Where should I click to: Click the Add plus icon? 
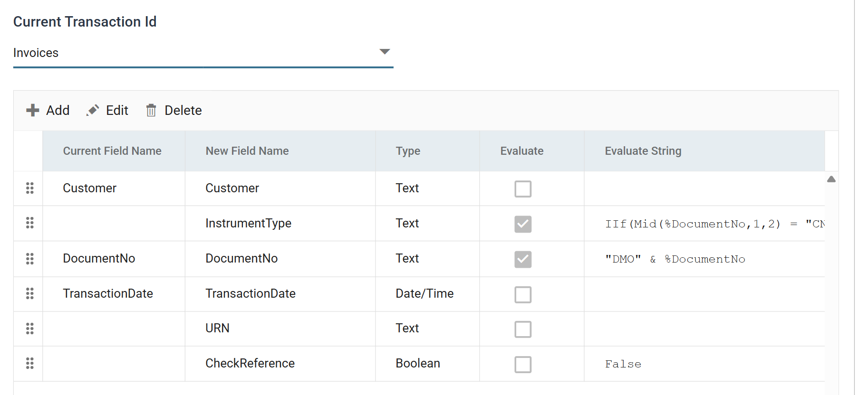(x=32, y=110)
